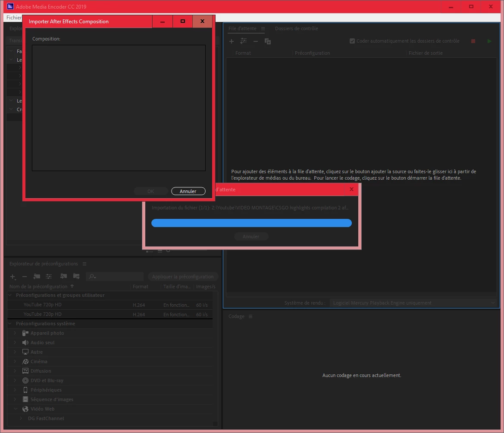Collapse the Préconfigurations système group
This screenshot has height=433, width=504.
[10, 324]
